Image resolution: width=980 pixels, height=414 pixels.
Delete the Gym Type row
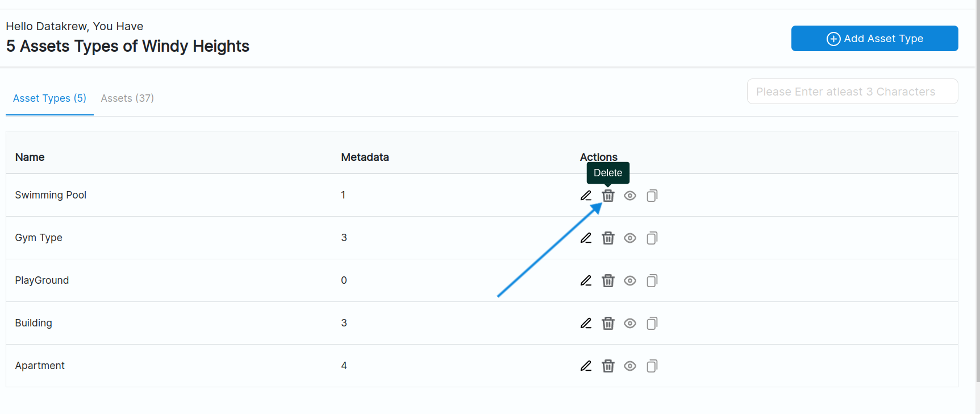(608, 238)
